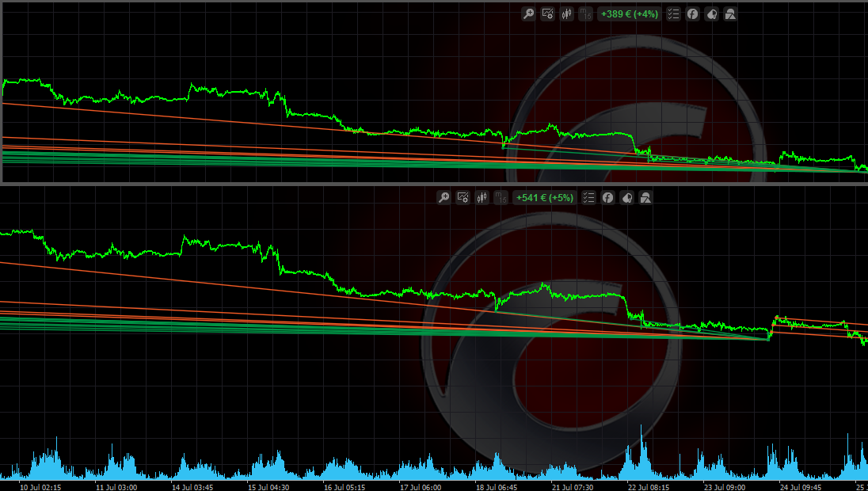This screenshot has height=491, width=868.
Task: Click the 22 Jul 08:15 time axis label
Action: click(x=649, y=486)
